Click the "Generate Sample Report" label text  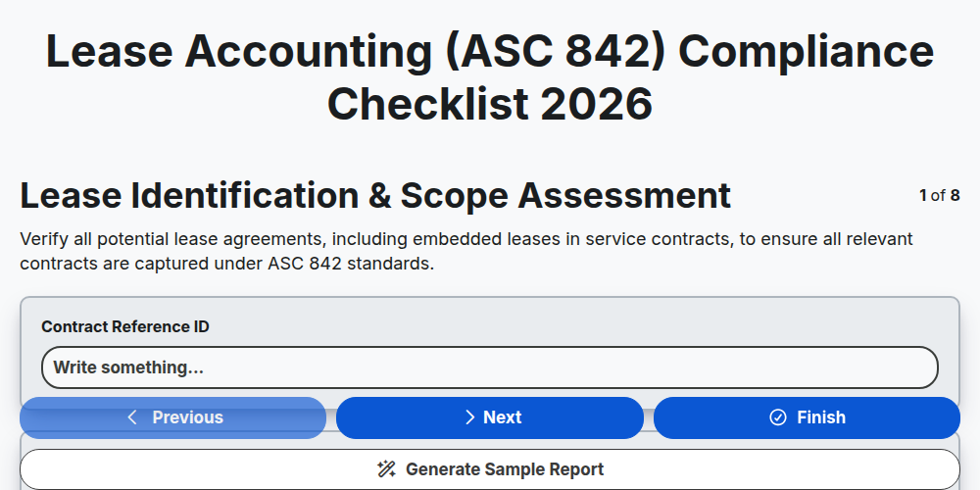point(505,469)
